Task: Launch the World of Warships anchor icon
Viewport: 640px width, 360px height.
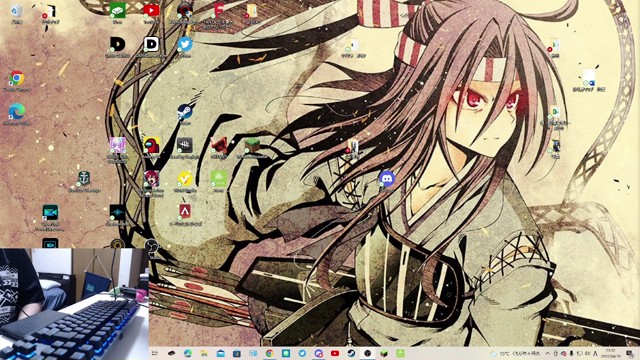Action: [x=84, y=178]
